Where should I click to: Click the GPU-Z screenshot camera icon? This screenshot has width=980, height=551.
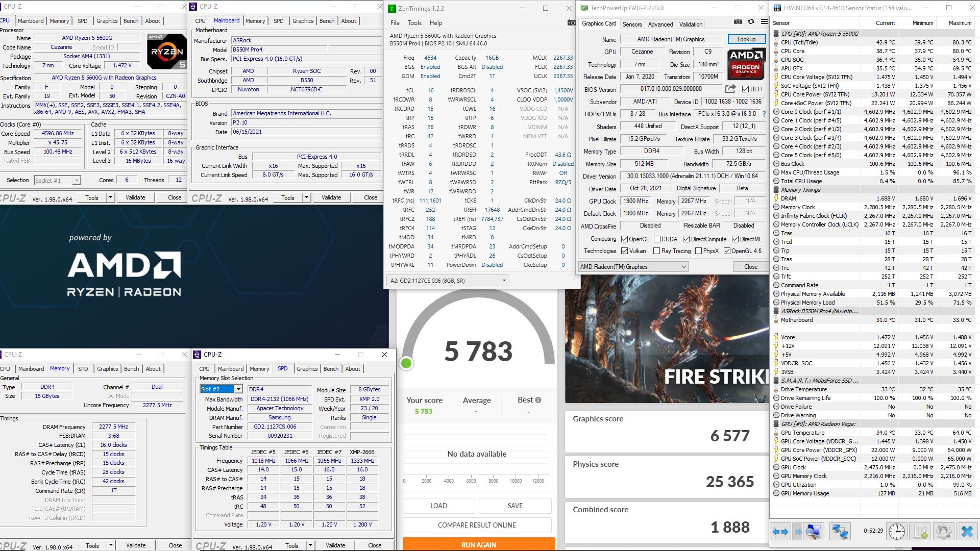pyautogui.click(x=738, y=22)
